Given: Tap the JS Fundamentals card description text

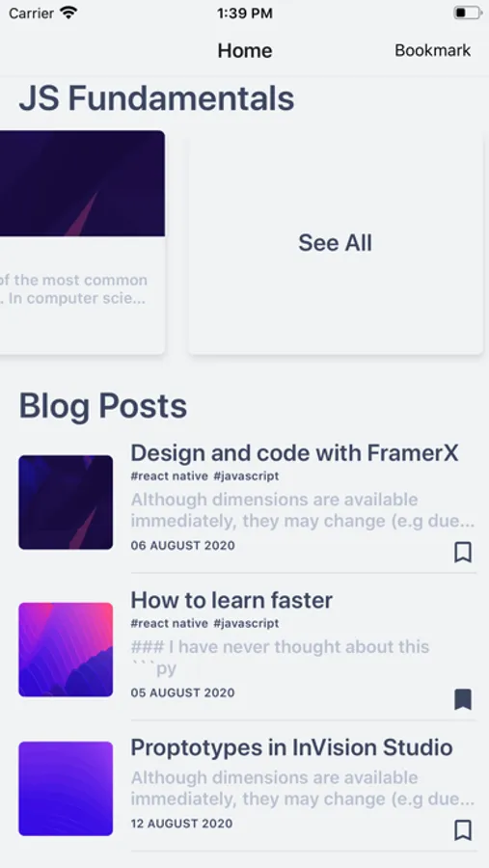Looking at the screenshot, I should pos(73,289).
